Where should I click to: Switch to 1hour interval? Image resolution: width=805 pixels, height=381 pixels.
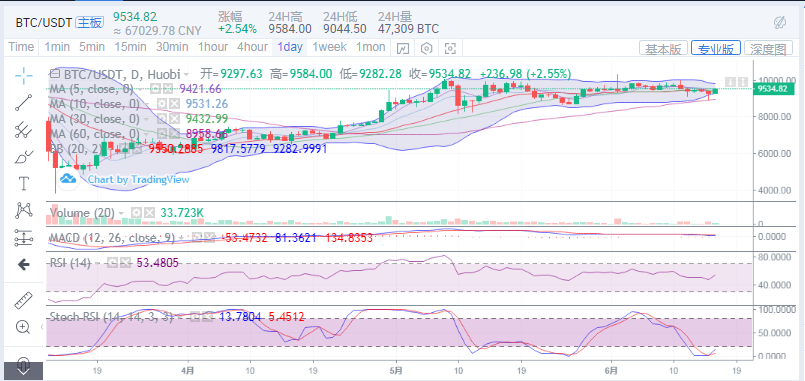tap(213, 47)
